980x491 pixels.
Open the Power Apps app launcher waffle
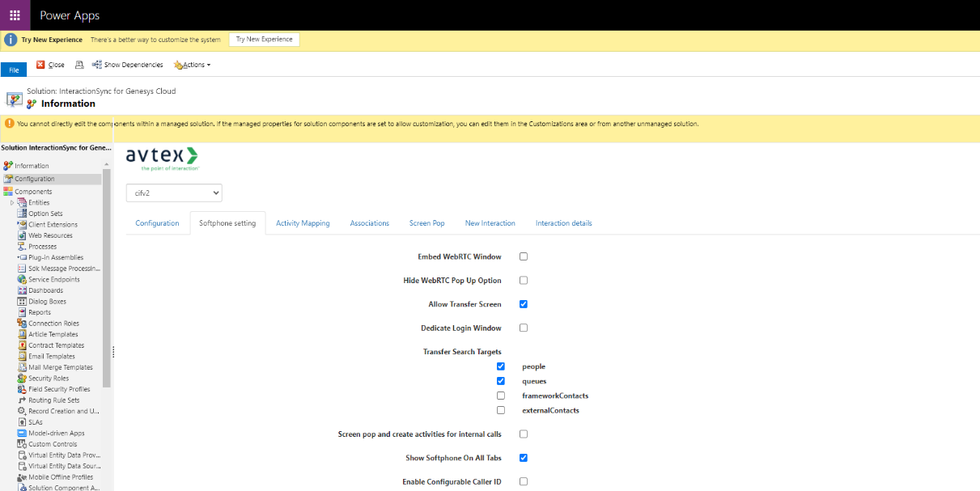(x=15, y=15)
